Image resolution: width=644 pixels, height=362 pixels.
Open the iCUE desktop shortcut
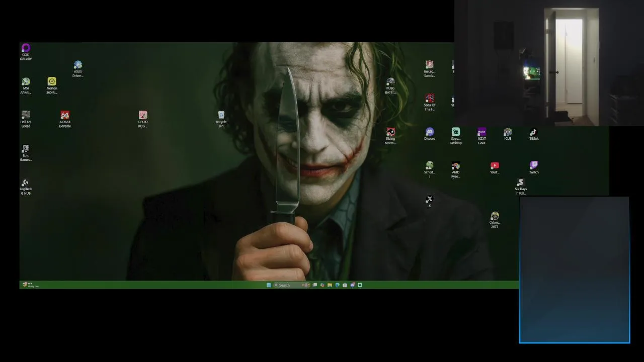pyautogui.click(x=508, y=134)
